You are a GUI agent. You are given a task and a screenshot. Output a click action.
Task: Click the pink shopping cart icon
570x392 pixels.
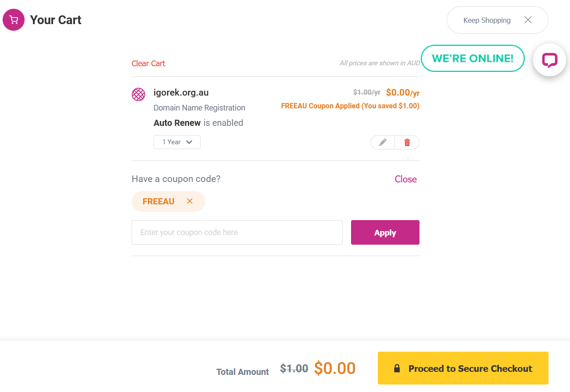click(14, 20)
